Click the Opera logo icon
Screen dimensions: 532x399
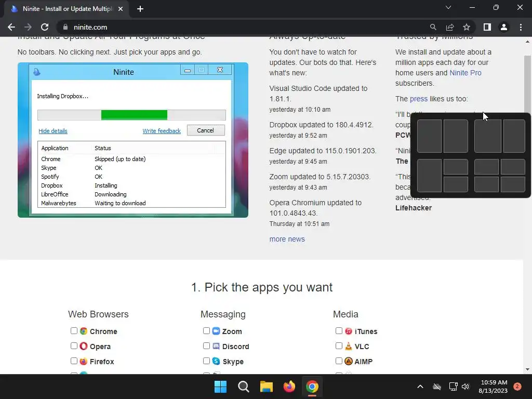[x=84, y=346]
